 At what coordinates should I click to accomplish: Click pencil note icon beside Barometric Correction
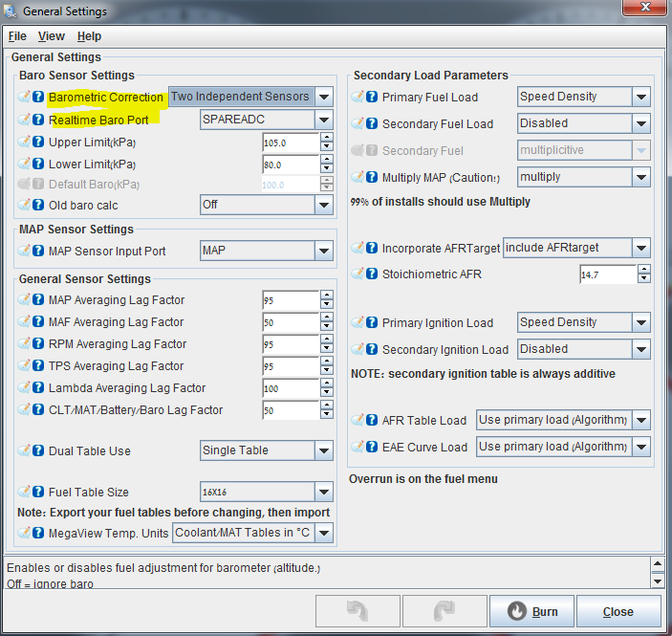point(24,97)
